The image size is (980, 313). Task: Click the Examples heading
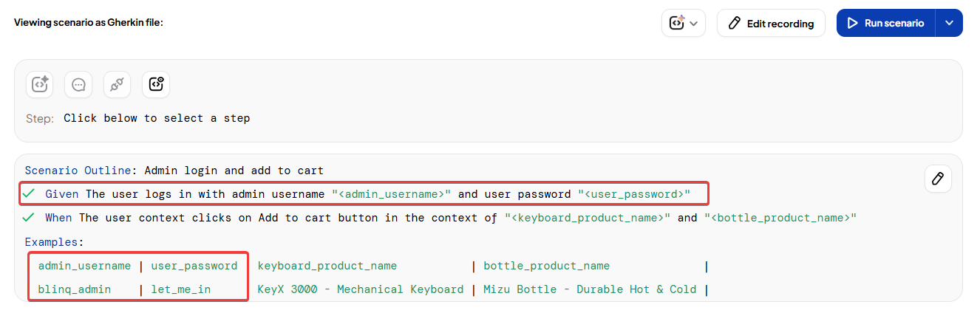[x=54, y=241]
